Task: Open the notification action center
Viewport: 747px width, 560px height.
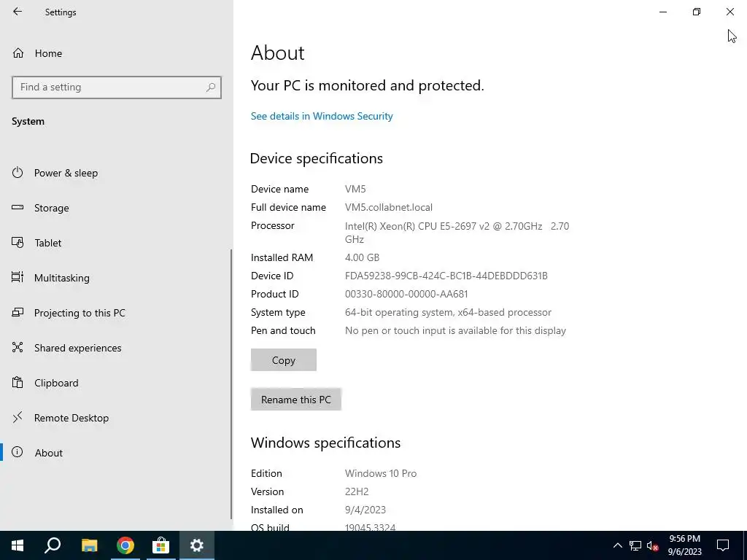Action: [723, 545]
